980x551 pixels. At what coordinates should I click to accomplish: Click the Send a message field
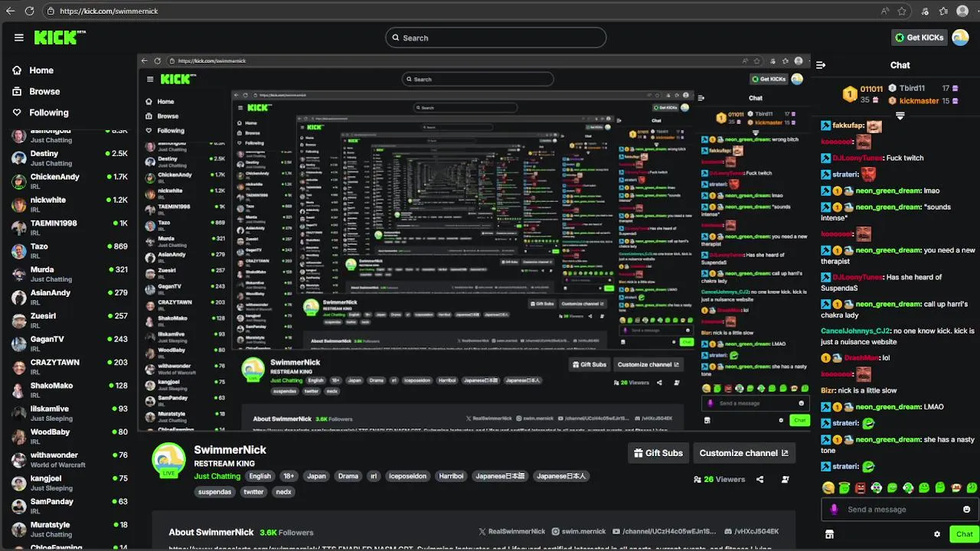900,510
